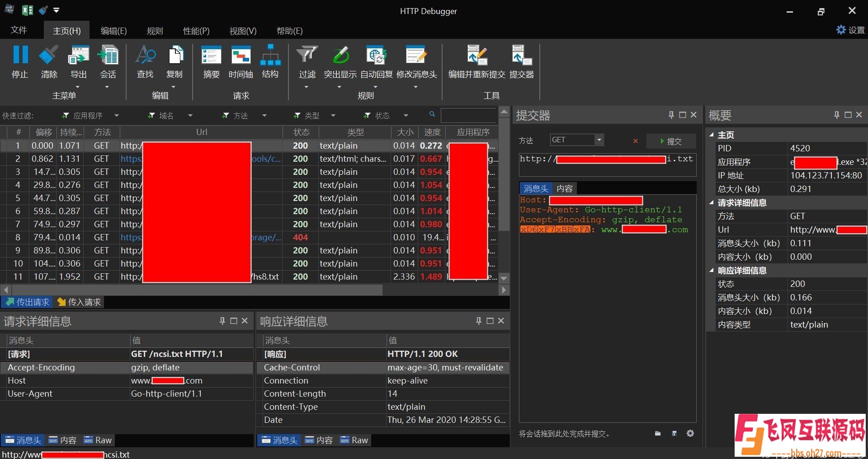Open the 提交器 (Submitter) tool icon

pyautogui.click(x=521, y=55)
